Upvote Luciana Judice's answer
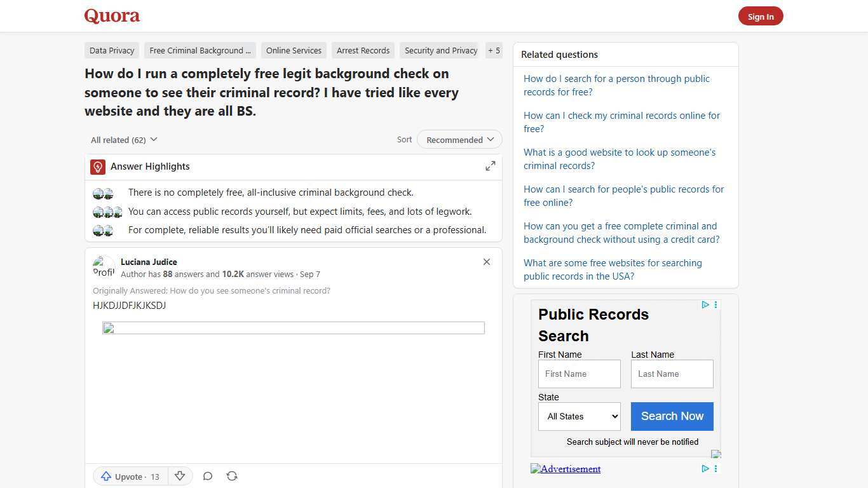The width and height of the screenshot is (868, 488). coord(129,476)
